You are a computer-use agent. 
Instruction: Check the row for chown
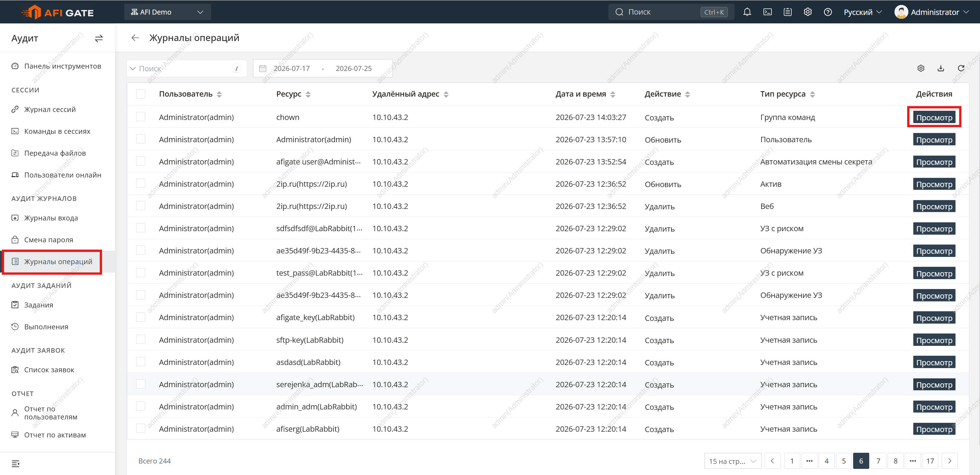tap(141, 117)
